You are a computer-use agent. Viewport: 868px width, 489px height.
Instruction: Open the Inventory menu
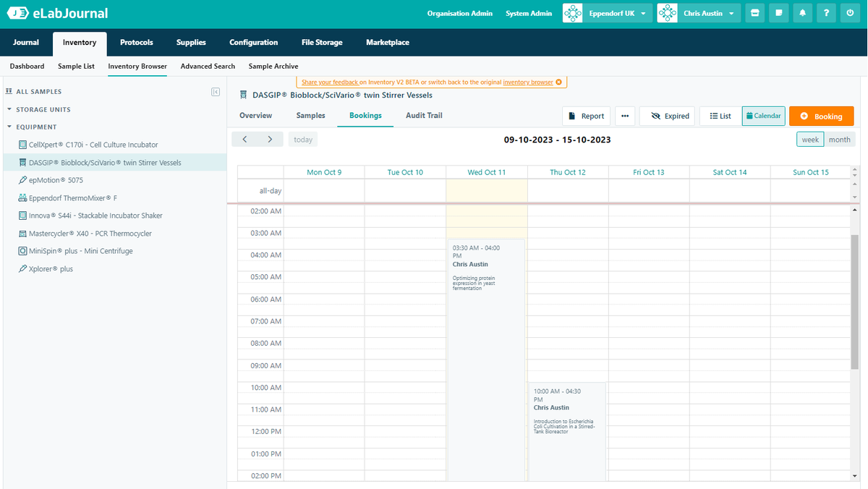[80, 43]
